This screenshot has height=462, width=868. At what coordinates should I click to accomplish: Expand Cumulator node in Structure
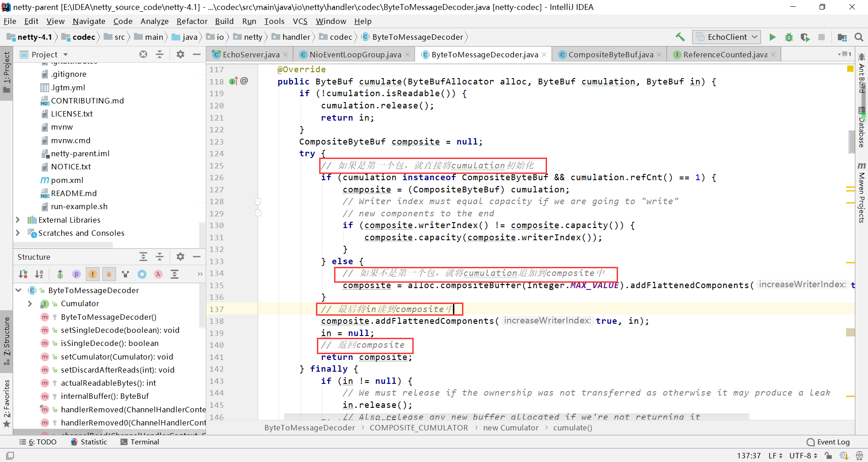point(30,303)
